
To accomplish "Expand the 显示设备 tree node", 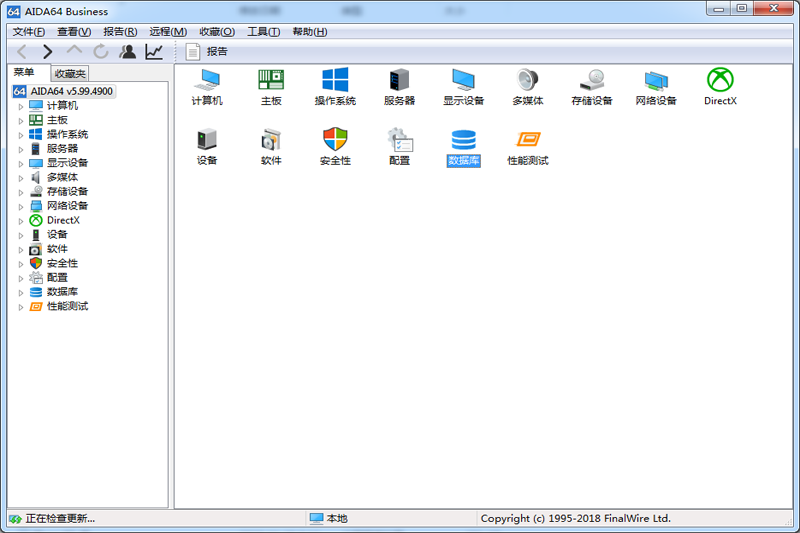I will point(20,163).
